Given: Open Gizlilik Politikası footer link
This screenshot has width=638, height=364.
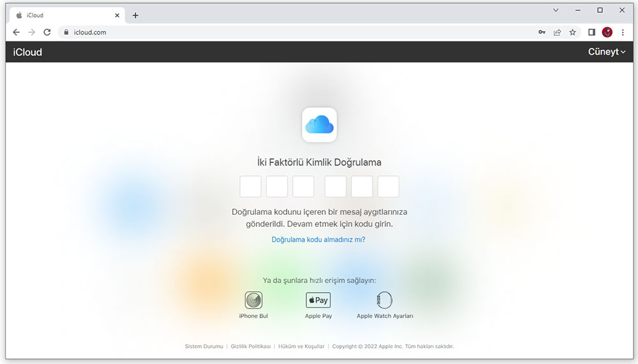Looking at the screenshot, I should pyautogui.click(x=249, y=347).
